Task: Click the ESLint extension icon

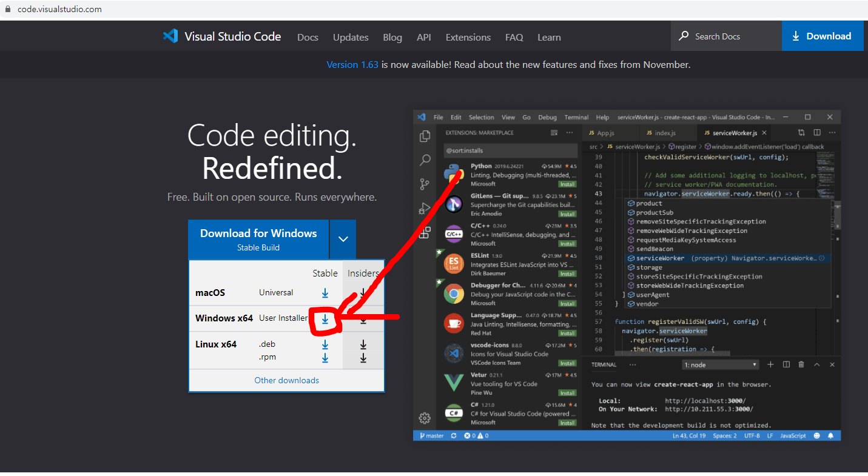Action: coord(454,264)
